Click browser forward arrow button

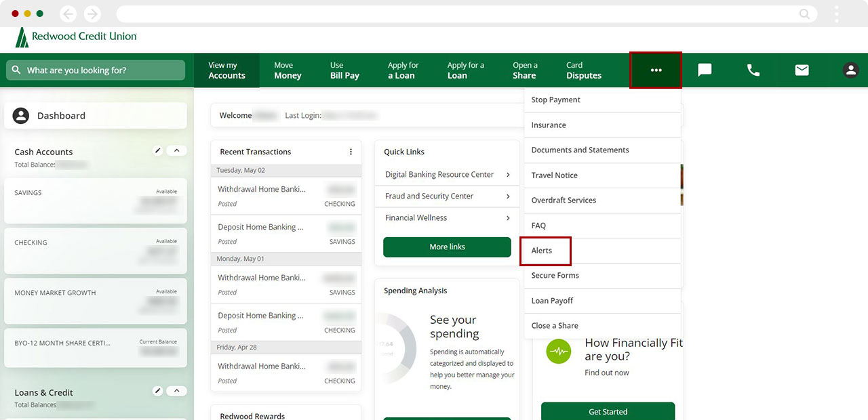tap(92, 14)
